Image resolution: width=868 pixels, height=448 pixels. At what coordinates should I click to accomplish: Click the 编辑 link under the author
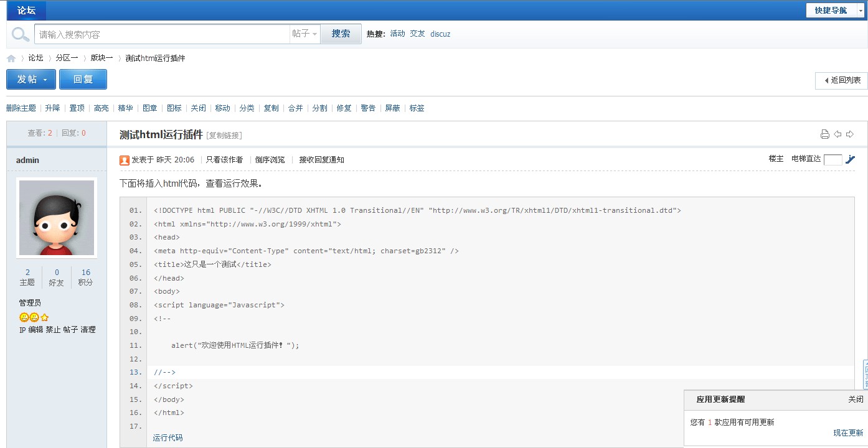pos(35,330)
